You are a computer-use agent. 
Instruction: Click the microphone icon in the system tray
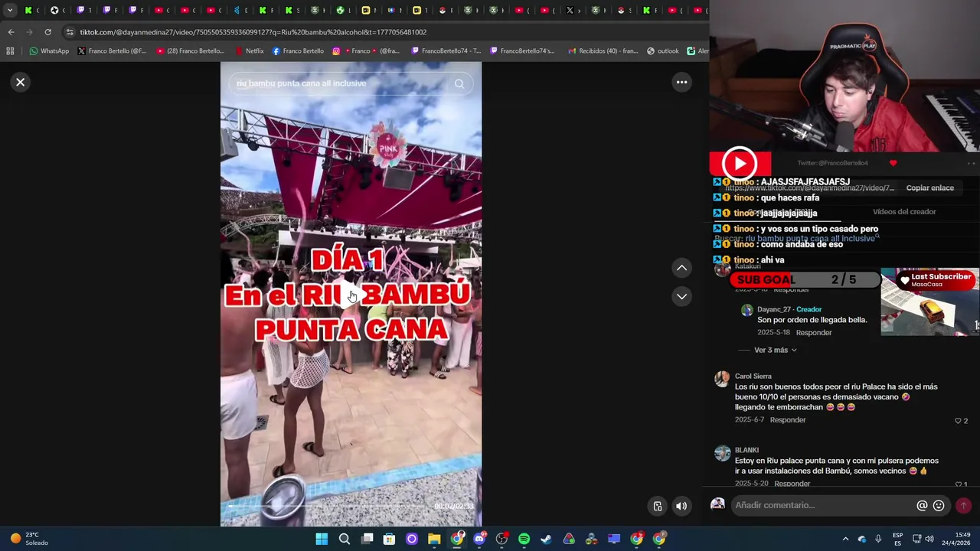[x=878, y=539]
